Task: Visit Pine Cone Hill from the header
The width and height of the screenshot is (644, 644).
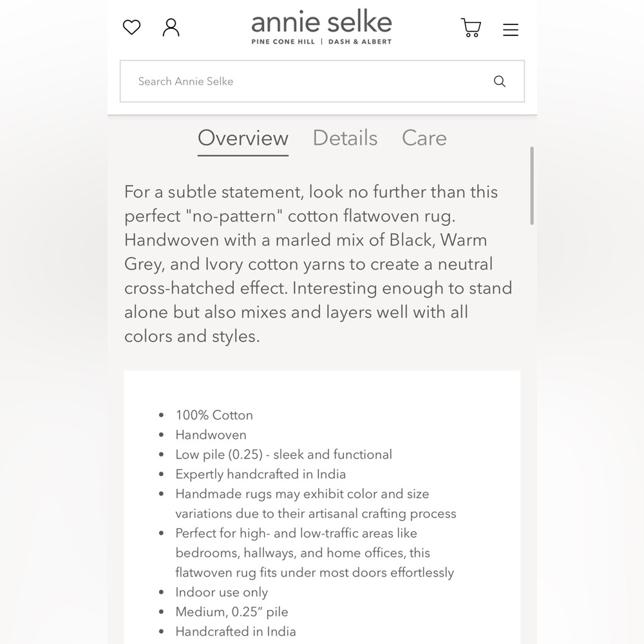Action: 283,41
